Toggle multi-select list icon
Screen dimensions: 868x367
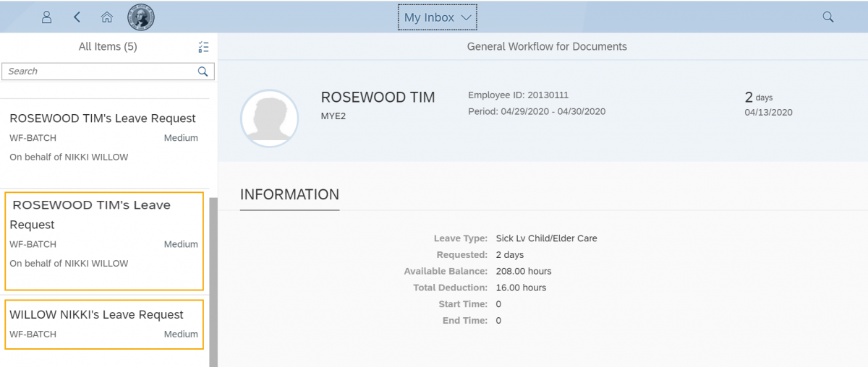[x=203, y=47]
